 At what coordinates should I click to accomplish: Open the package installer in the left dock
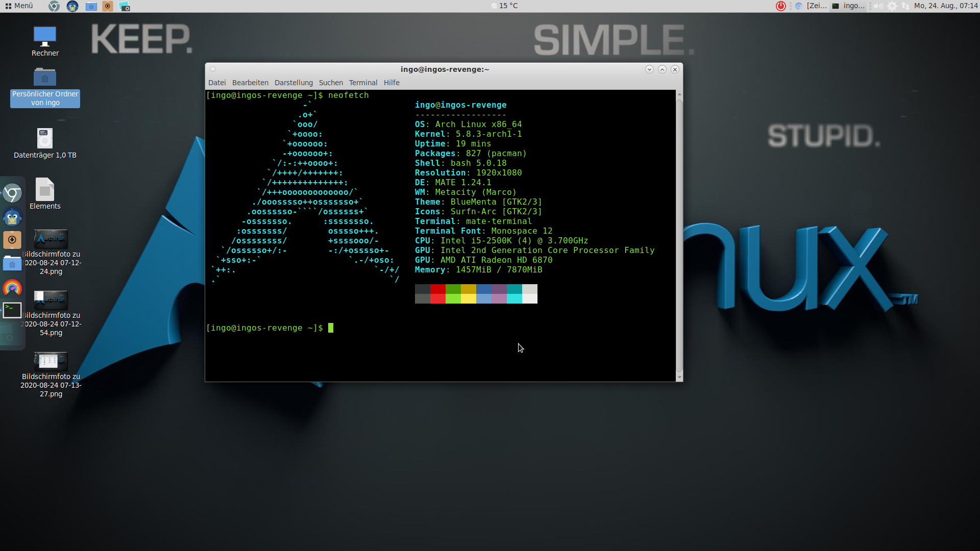tap(12, 240)
